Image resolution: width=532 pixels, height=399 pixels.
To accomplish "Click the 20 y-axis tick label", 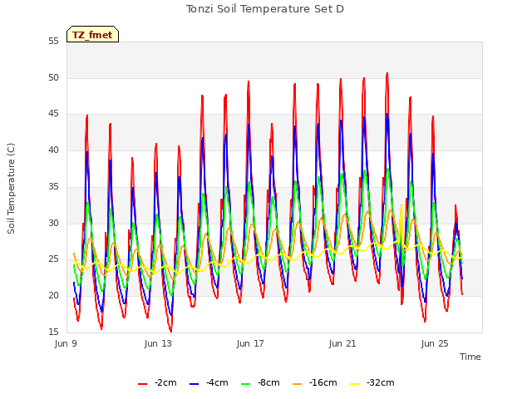I will tap(53, 296).
